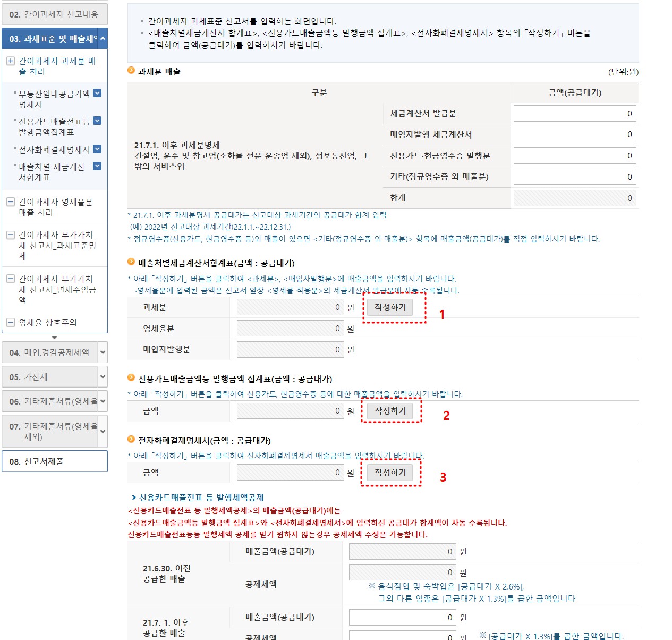
Task: Click the blue arrow icon next to 부동산임대공급가액 명세서
Action: (x=97, y=94)
